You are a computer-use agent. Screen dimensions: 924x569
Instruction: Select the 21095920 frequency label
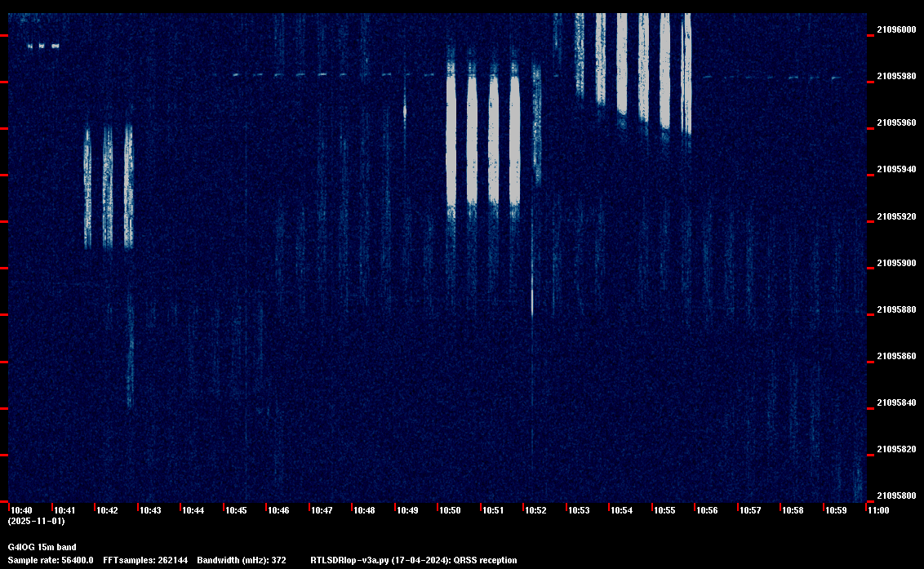(x=897, y=216)
